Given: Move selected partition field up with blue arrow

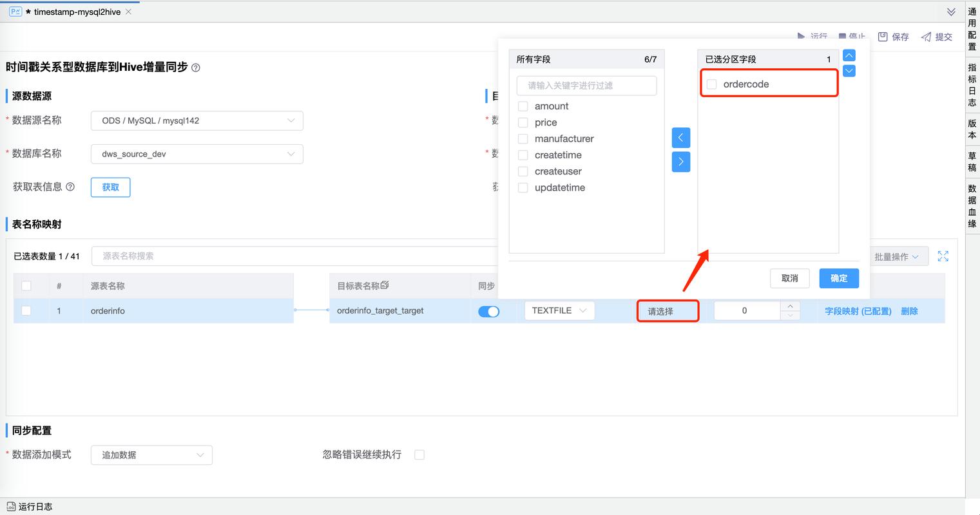Looking at the screenshot, I should point(849,55).
